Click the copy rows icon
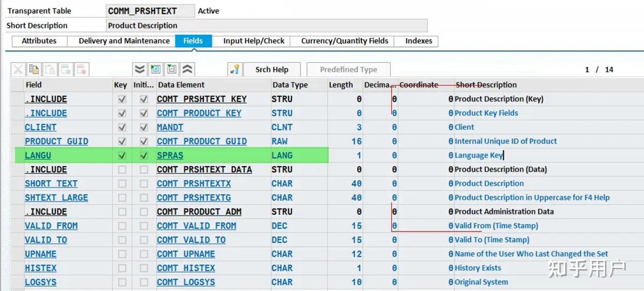Screen dimensions: 644x291 click(34, 69)
